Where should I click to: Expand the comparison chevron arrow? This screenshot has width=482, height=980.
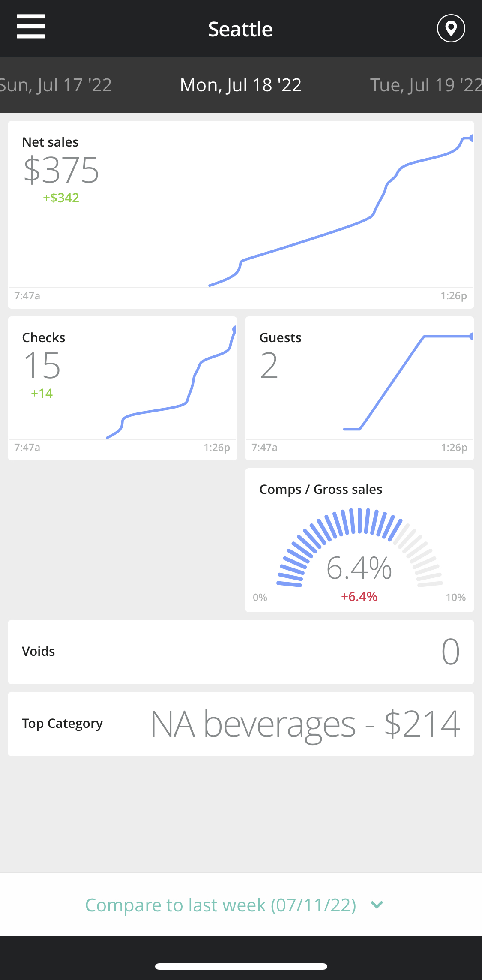tap(377, 905)
